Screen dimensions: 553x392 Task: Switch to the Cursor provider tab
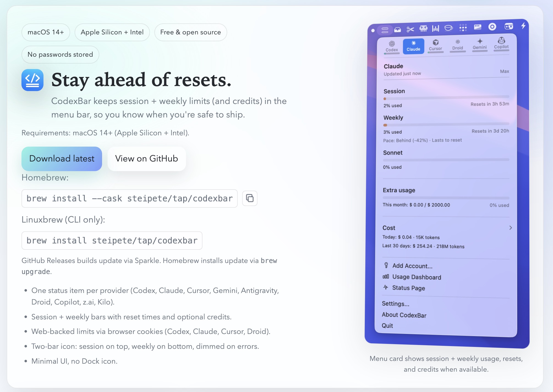[x=435, y=45]
